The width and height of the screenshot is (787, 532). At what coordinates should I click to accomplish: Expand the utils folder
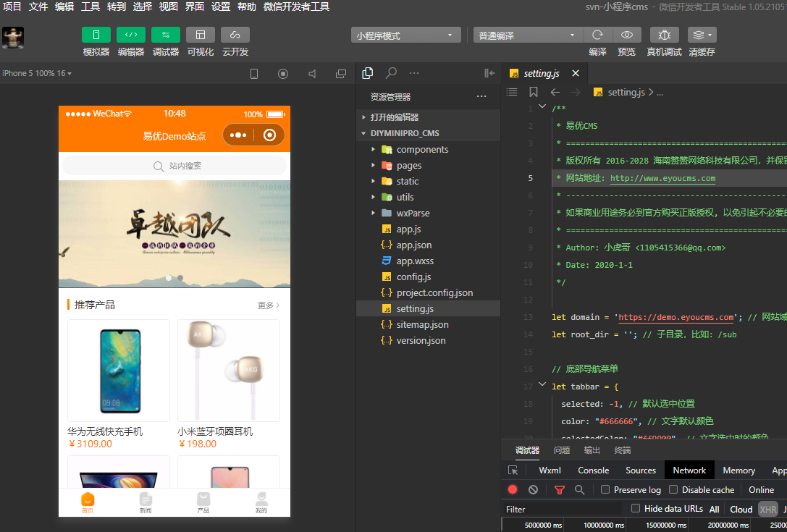373,198
